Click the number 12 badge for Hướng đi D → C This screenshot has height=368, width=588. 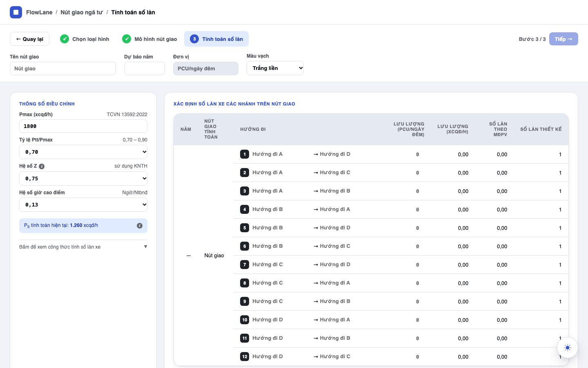point(245,357)
